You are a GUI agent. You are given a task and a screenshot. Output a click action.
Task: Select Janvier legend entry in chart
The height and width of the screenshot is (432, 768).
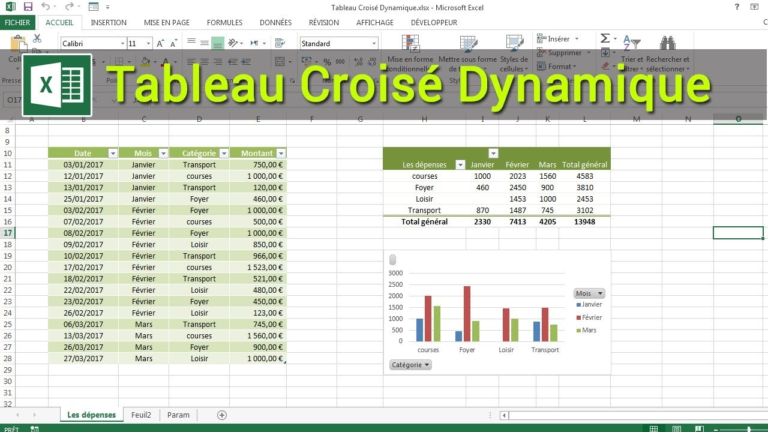(x=589, y=305)
